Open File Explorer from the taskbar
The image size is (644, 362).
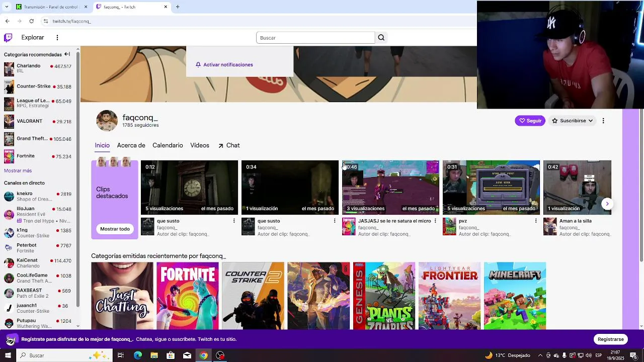click(x=154, y=355)
